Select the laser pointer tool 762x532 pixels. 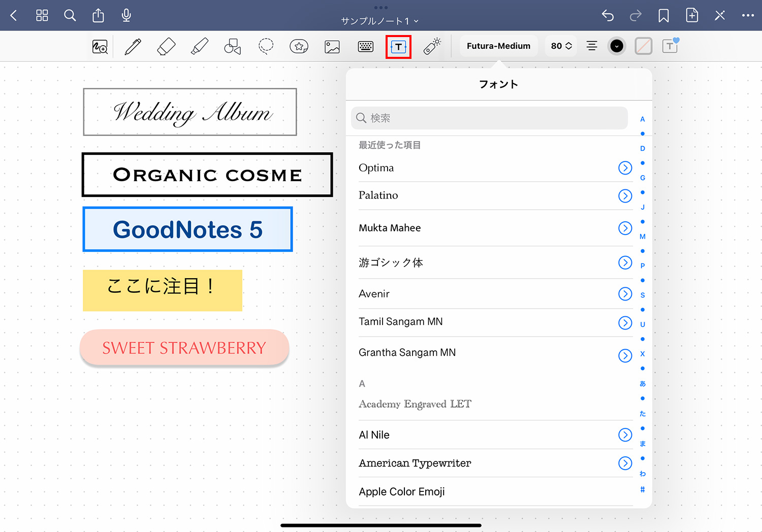pyautogui.click(x=432, y=46)
